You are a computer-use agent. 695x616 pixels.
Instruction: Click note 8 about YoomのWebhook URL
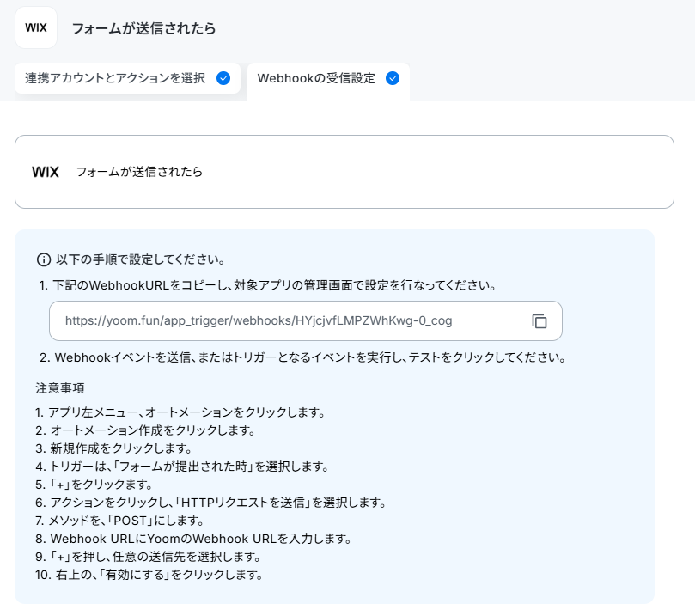pos(193,539)
